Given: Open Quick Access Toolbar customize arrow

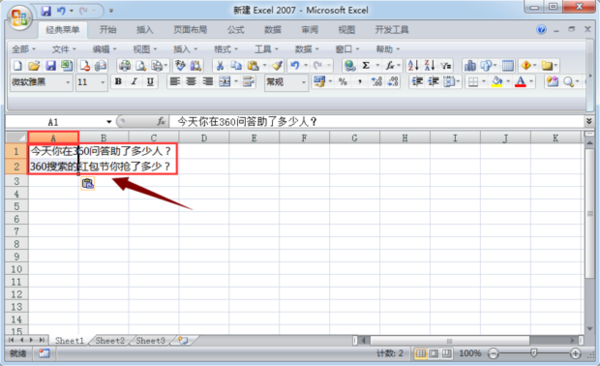Looking at the screenshot, I should pos(111,11).
